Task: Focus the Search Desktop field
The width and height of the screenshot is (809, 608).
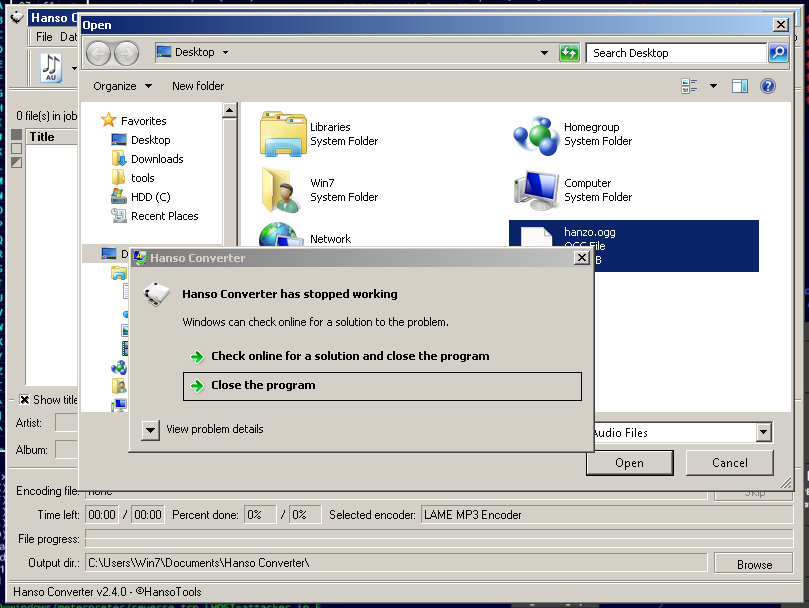Action: coord(676,53)
